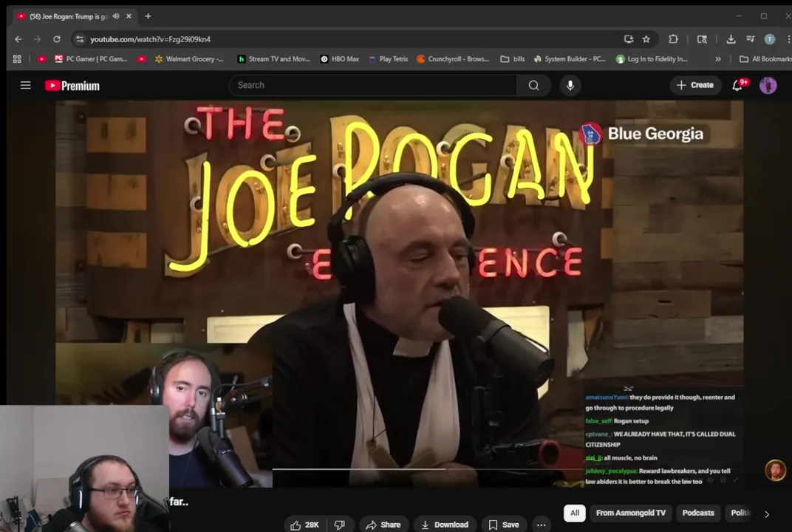Image resolution: width=792 pixels, height=532 pixels.
Task: Open the apps grid in the bookmarks bar
Action: coord(17,59)
